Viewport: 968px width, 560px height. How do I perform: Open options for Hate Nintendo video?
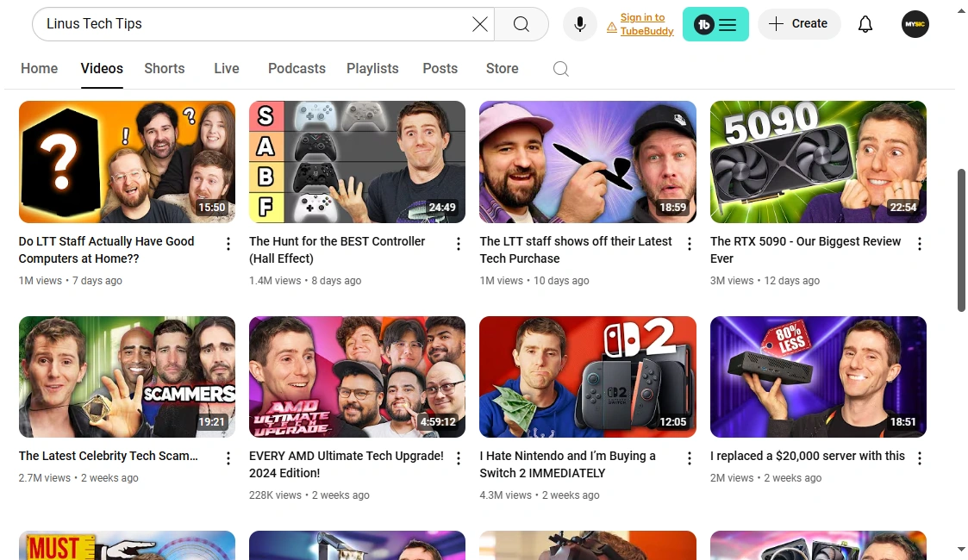(x=690, y=458)
